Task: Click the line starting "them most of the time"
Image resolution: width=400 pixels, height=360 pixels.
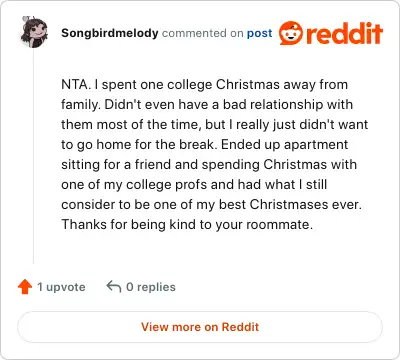Action: pos(214,124)
